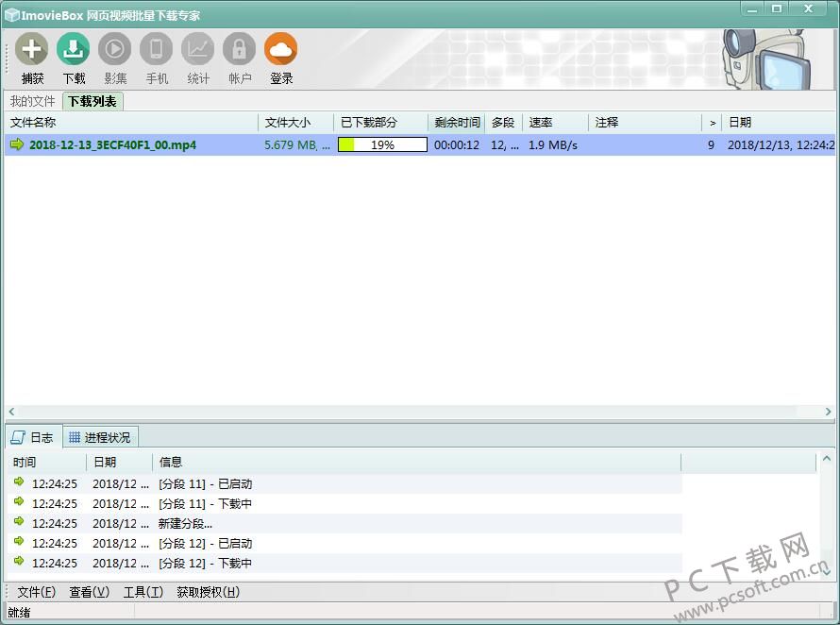Click the green arrow icon beside 2018-12-13_3ECF40F1_00.mp4
The height and width of the screenshot is (625, 840).
coord(17,144)
